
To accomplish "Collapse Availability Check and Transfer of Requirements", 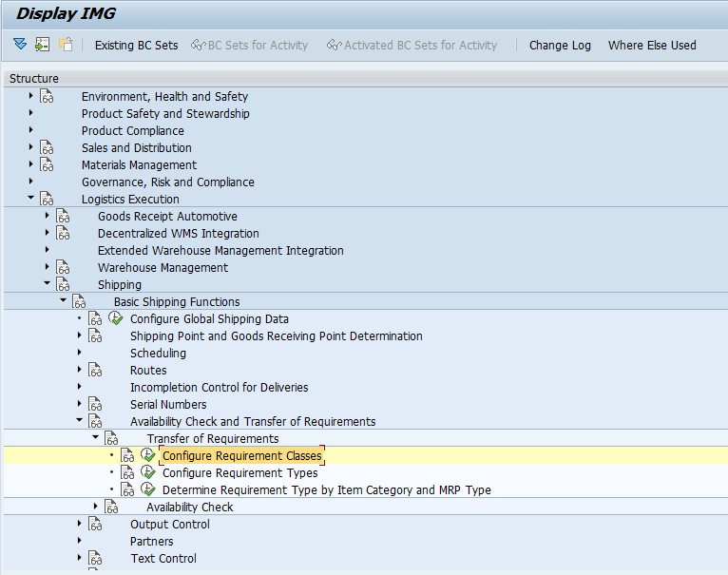I will pyautogui.click(x=80, y=420).
